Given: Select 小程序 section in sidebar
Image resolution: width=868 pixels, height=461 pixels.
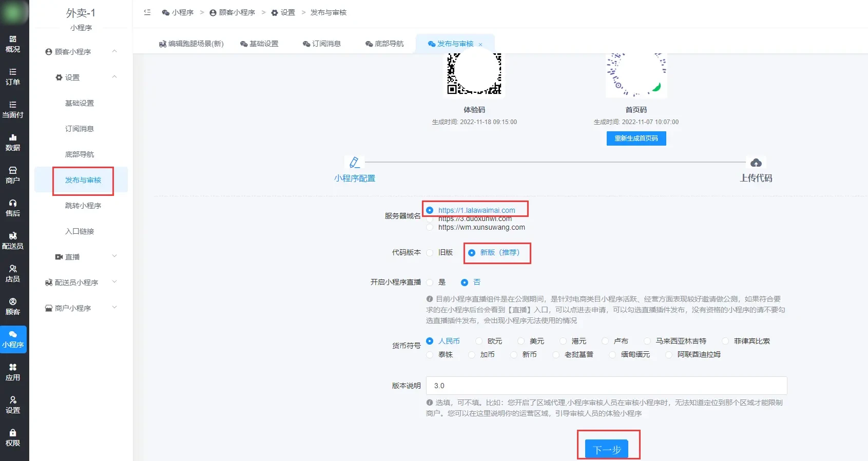Looking at the screenshot, I should (x=13, y=339).
